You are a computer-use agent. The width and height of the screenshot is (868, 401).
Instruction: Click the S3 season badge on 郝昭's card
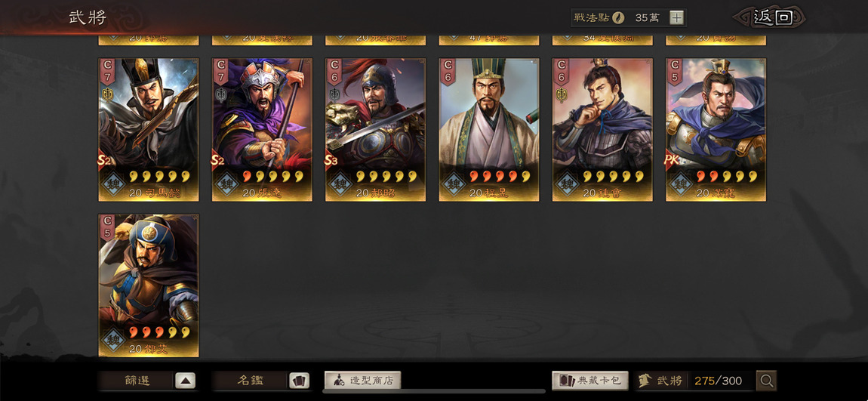pos(331,161)
